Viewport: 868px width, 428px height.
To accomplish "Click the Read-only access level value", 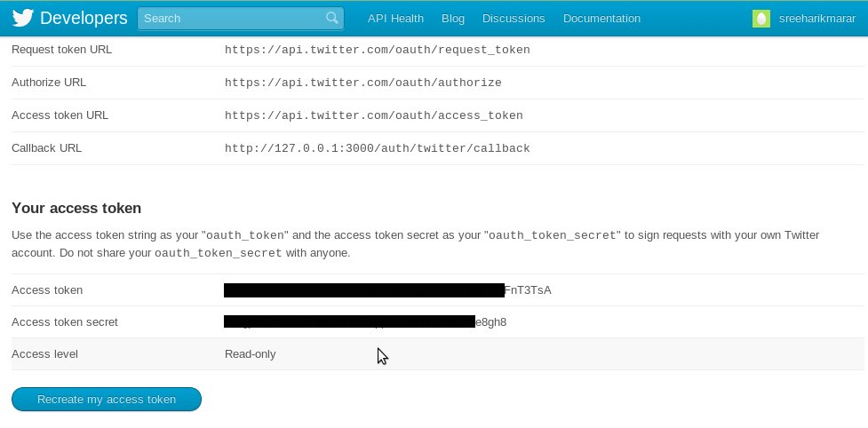I will (x=251, y=354).
